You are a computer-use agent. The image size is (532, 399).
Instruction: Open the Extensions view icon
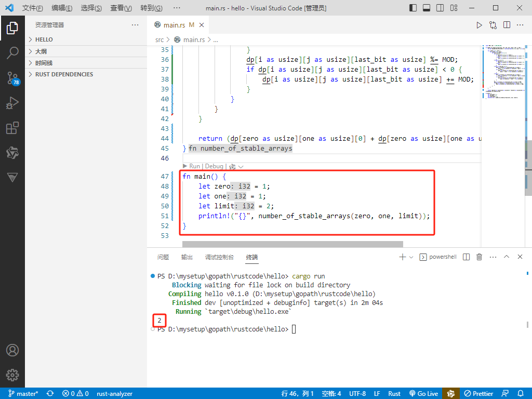pyautogui.click(x=12, y=128)
